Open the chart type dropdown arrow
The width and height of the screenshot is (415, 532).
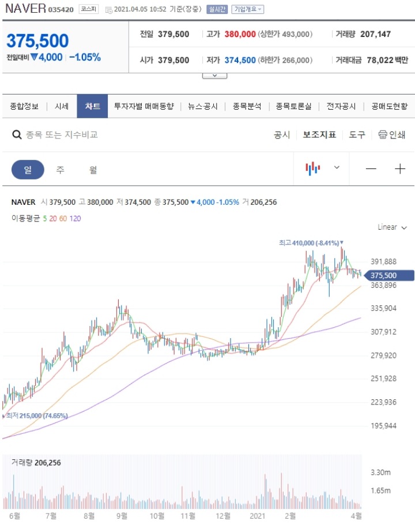[x=337, y=167]
